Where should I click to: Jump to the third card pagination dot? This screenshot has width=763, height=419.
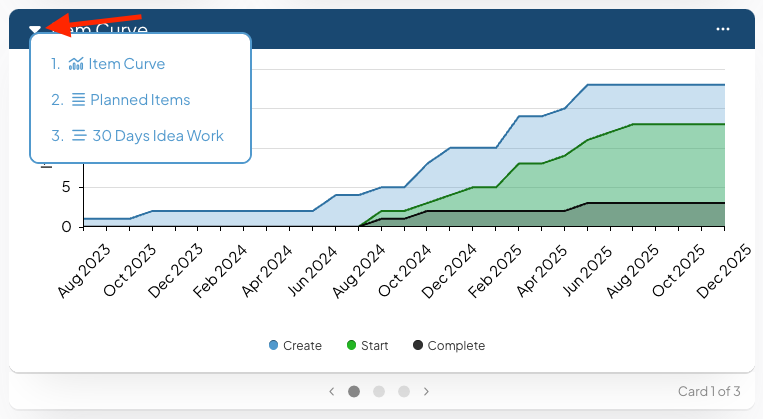(x=404, y=391)
